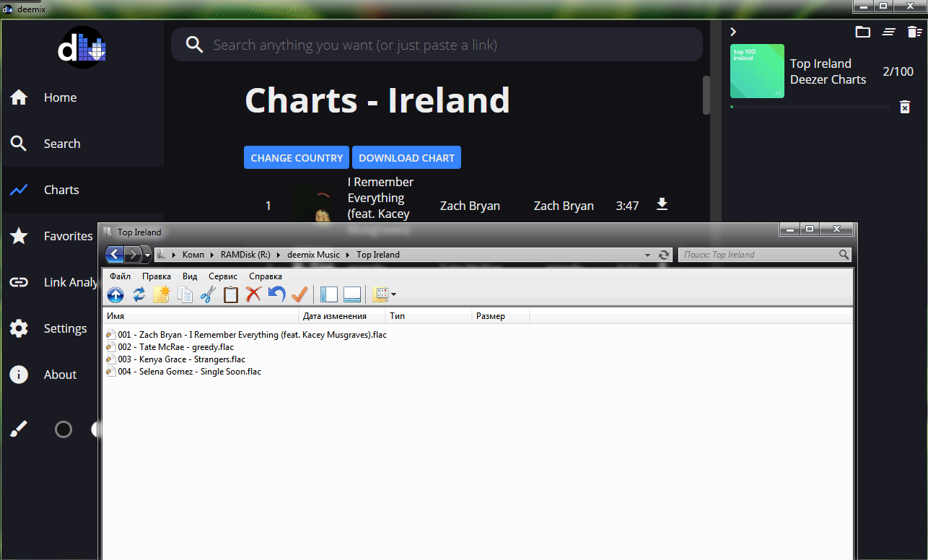Select file 002 - Tate McRae - greedy.flac

(x=170, y=347)
